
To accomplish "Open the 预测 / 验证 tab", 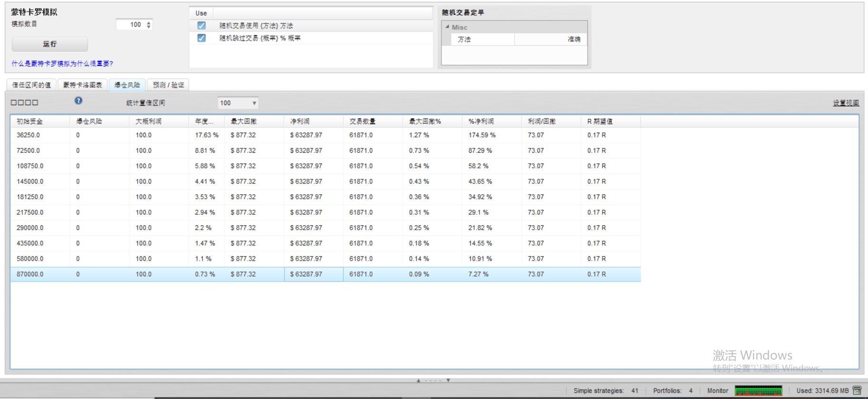I will coord(168,85).
